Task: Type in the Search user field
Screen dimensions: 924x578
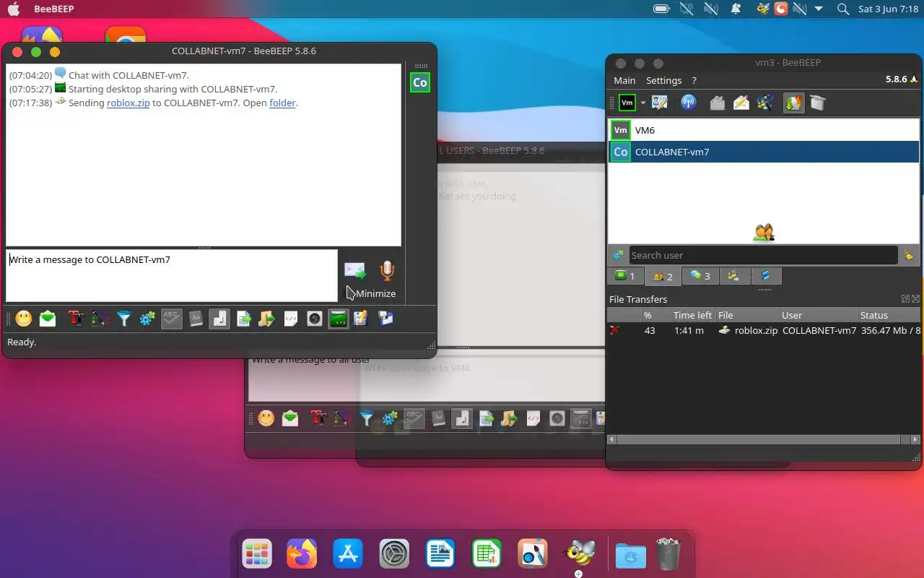Action: (x=763, y=255)
